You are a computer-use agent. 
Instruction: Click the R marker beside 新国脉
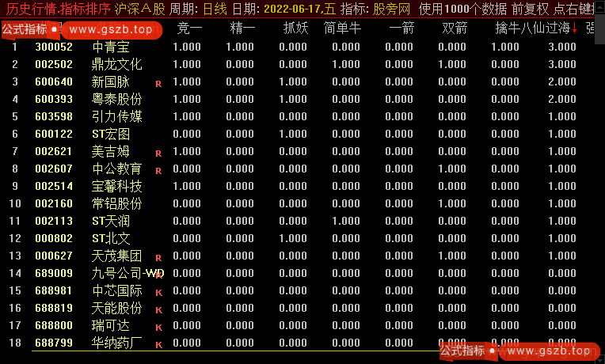pos(158,83)
